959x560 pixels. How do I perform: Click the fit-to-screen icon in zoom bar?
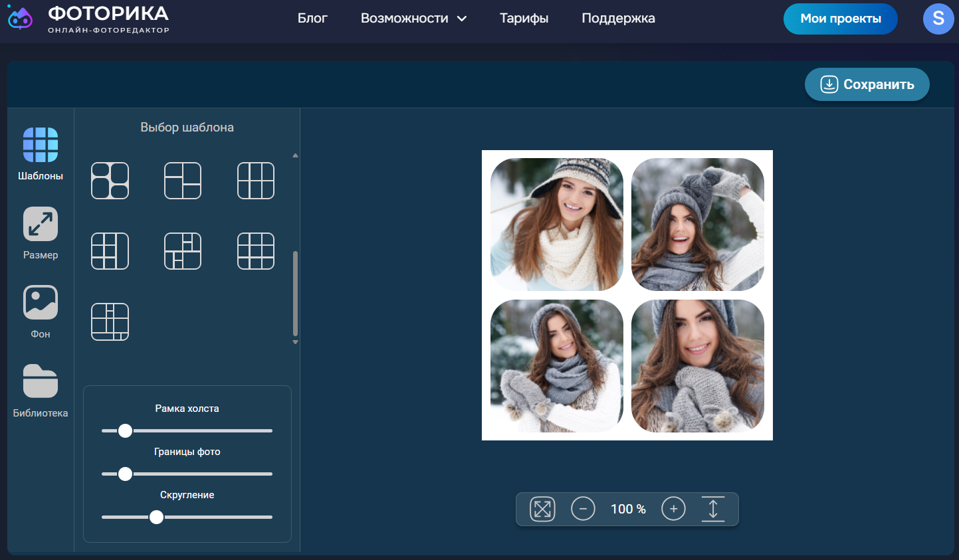click(x=542, y=510)
